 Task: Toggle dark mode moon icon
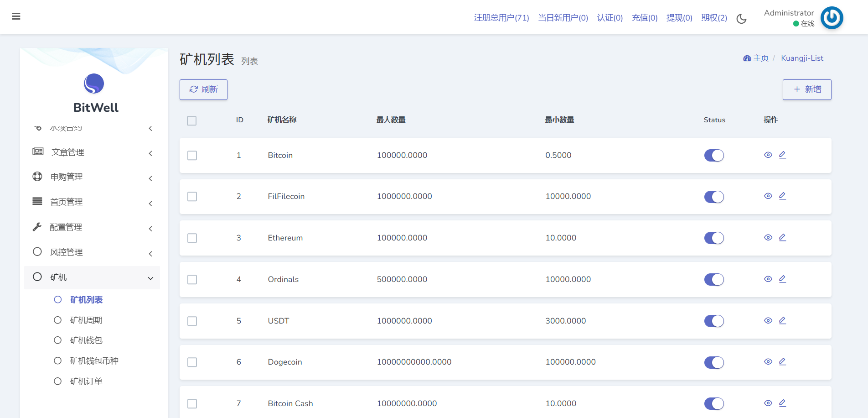click(742, 19)
